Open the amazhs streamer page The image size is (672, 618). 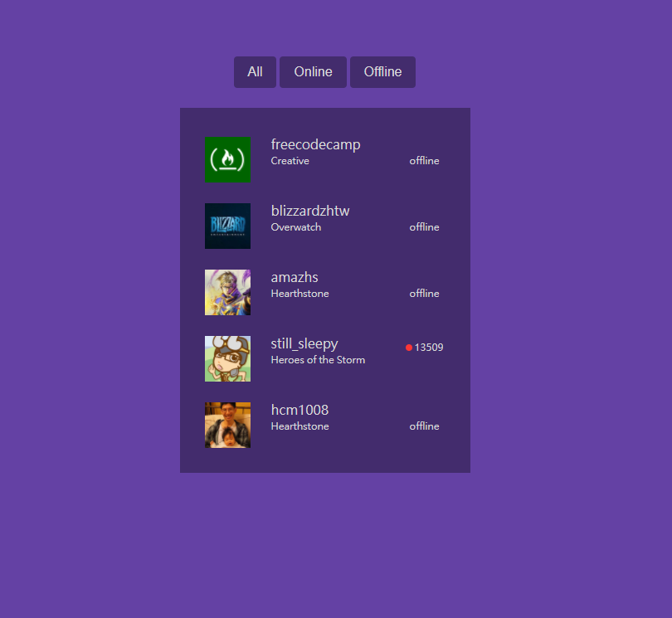tap(295, 276)
